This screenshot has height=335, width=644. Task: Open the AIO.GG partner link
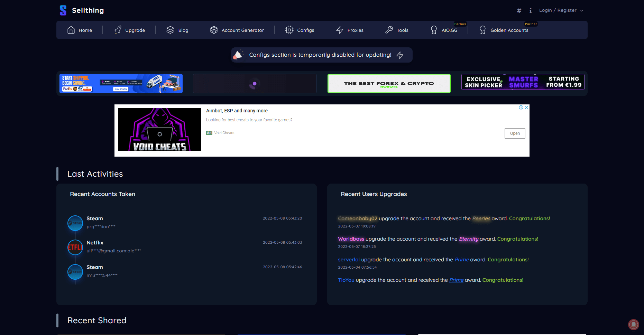click(x=444, y=30)
